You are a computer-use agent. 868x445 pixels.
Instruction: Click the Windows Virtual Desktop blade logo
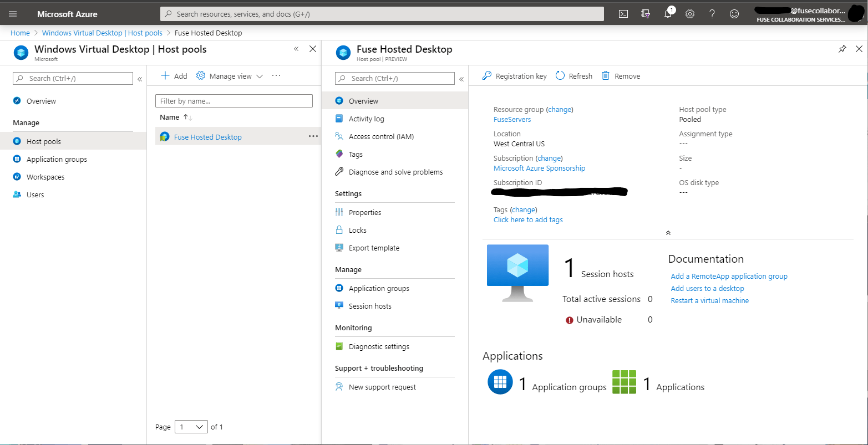pyautogui.click(x=22, y=53)
